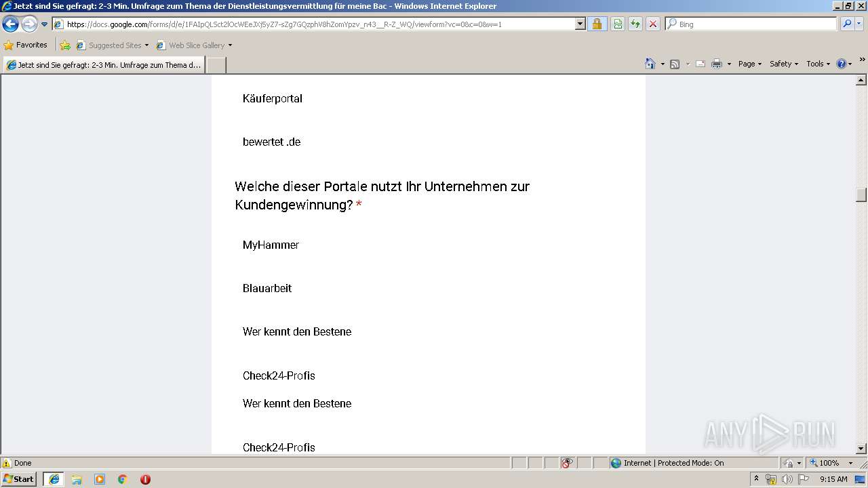The width and height of the screenshot is (868, 488).
Task: Click in the Bing search box
Action: click(751, 24)
